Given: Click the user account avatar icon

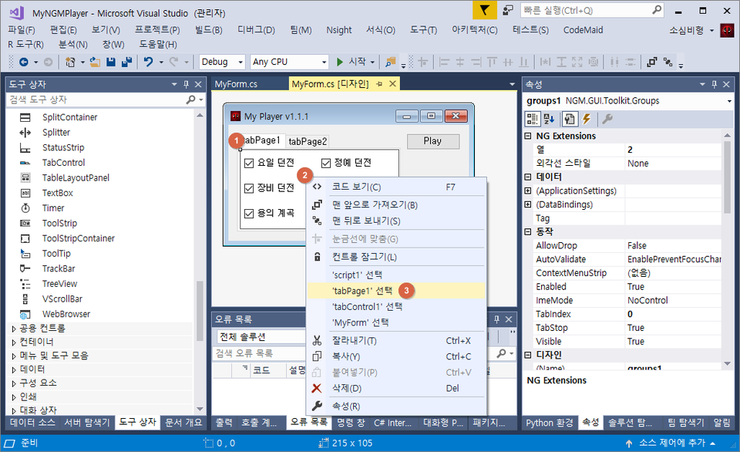Looking at the screenshot, I should tap(727, 31).
